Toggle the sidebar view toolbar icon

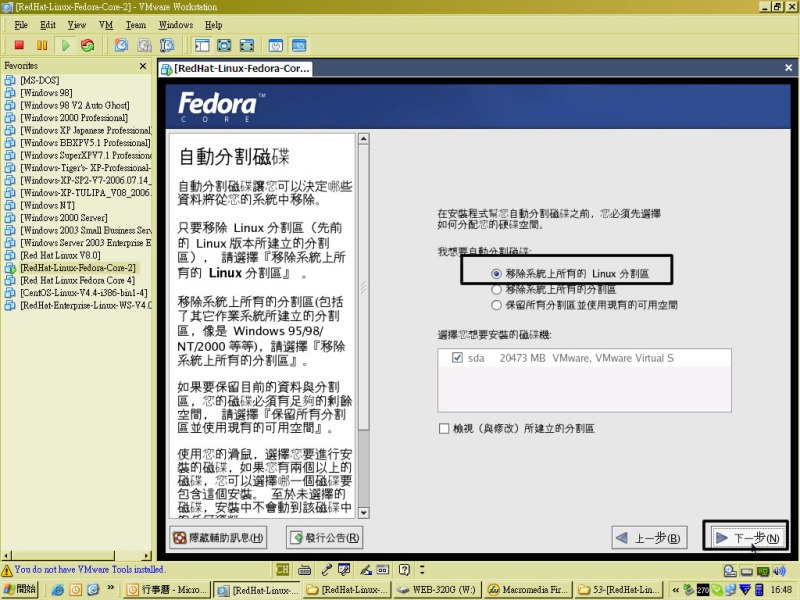click(x=202, y=45)
